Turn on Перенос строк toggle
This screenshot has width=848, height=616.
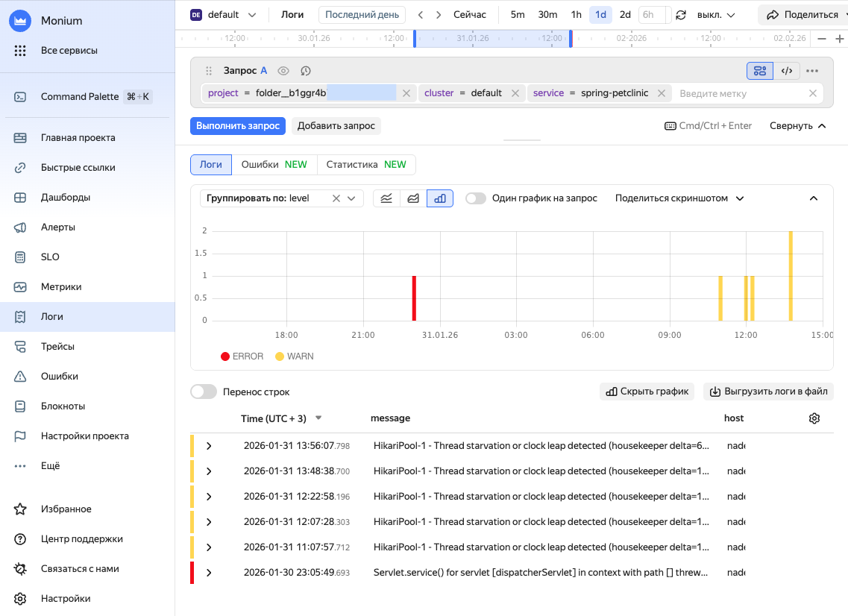click(x=204, y=392)
